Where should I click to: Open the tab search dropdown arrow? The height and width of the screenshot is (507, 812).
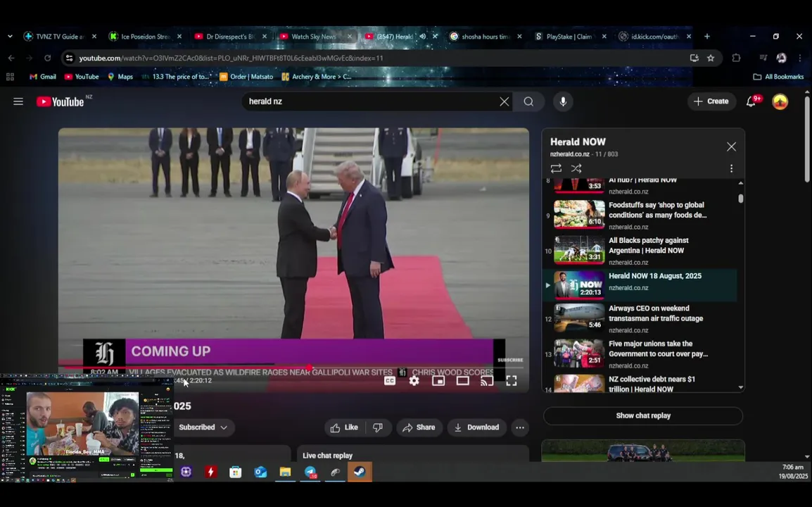click(x=10, y=37)
